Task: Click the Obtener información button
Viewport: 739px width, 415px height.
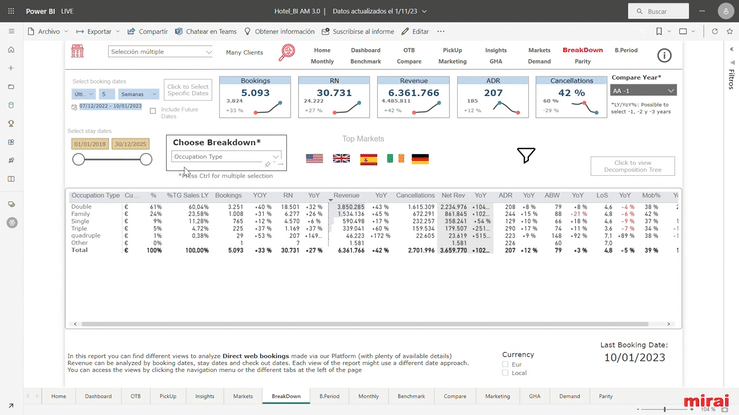Action: 279,32
